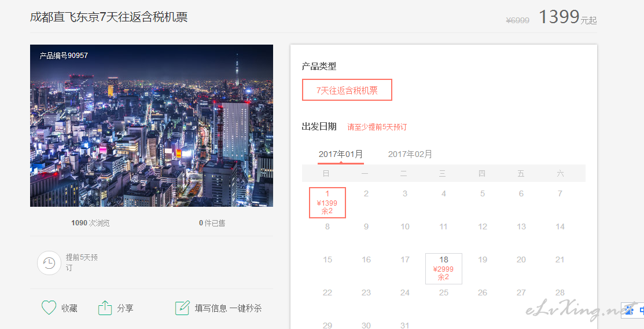Click calendar date 25
This screenshot has height=329, width=644.
[x=444, y=293]
